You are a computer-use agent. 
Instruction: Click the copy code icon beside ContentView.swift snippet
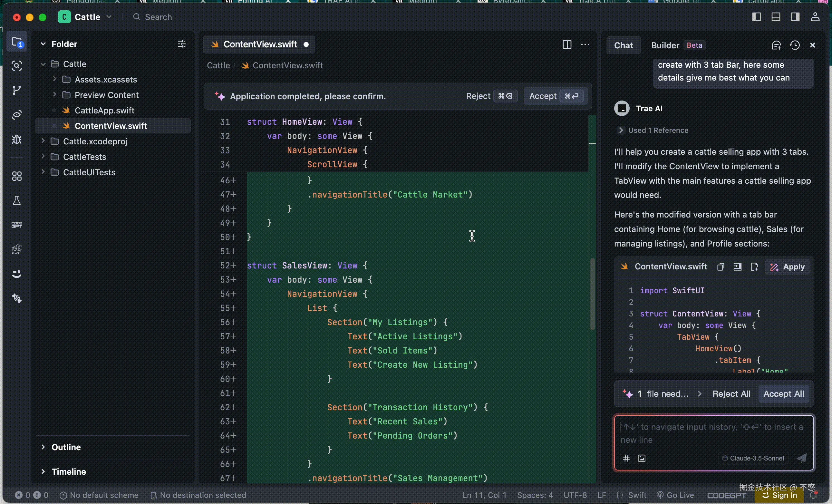tap(721, 267)
